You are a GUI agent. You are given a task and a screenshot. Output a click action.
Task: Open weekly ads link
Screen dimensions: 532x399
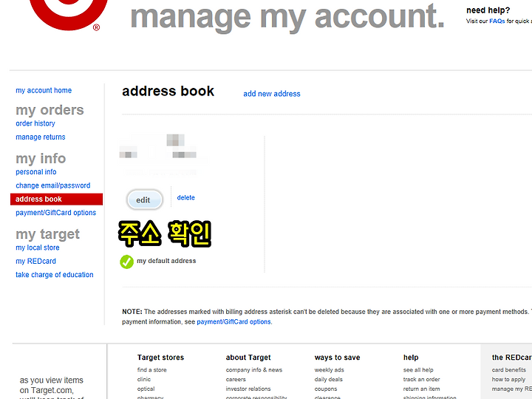pyautogui.click(x=329, y=370)
